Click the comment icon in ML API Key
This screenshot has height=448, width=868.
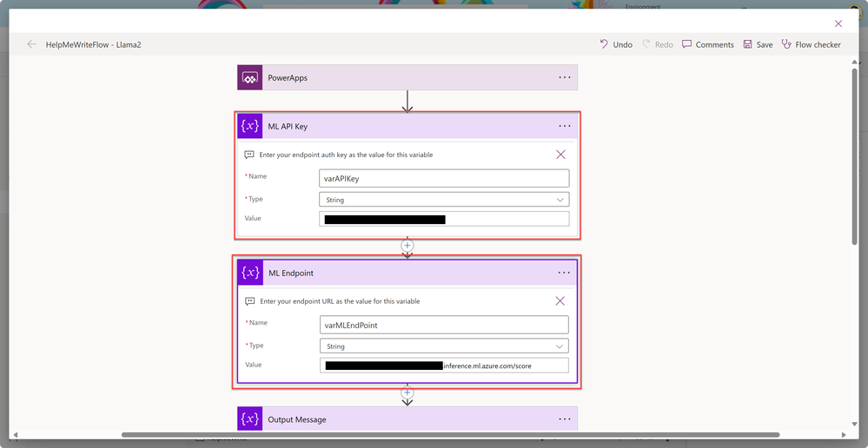[249, 155]
